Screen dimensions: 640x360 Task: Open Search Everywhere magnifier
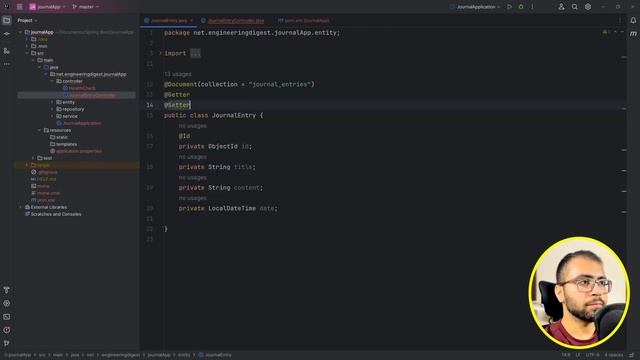[x=575, y=7]
